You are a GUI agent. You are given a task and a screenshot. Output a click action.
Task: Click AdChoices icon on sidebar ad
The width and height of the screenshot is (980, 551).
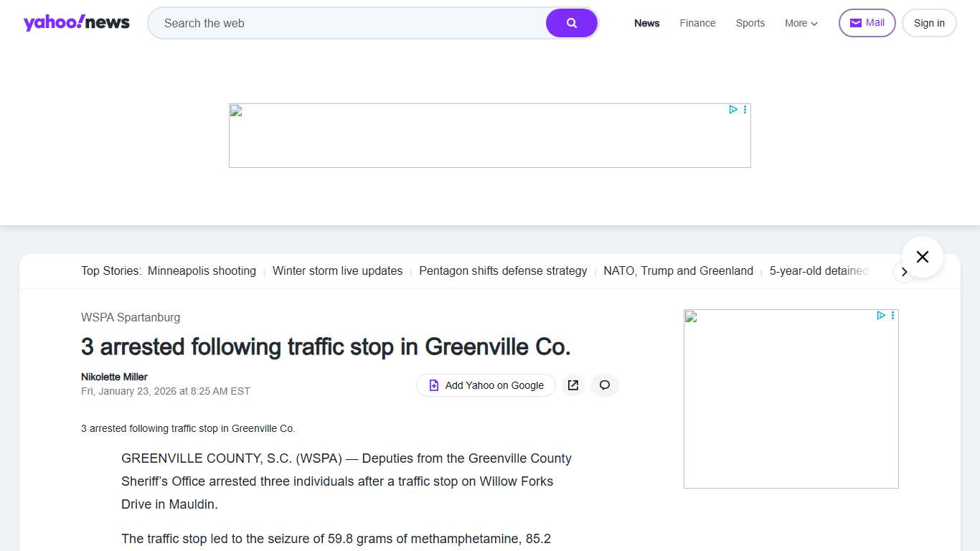click(881, 316)
